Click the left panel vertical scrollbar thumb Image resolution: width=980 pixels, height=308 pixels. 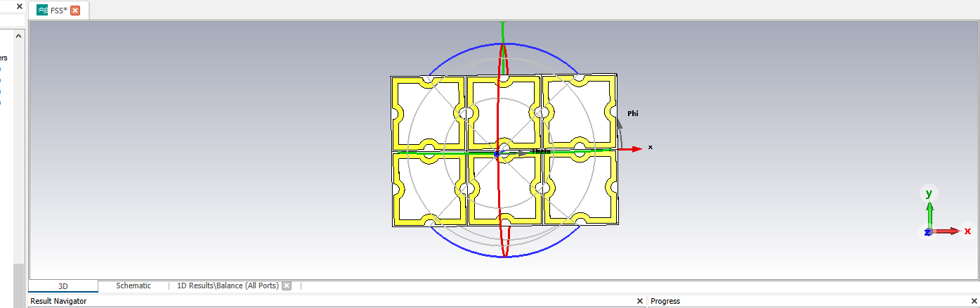tap(19, 285)
